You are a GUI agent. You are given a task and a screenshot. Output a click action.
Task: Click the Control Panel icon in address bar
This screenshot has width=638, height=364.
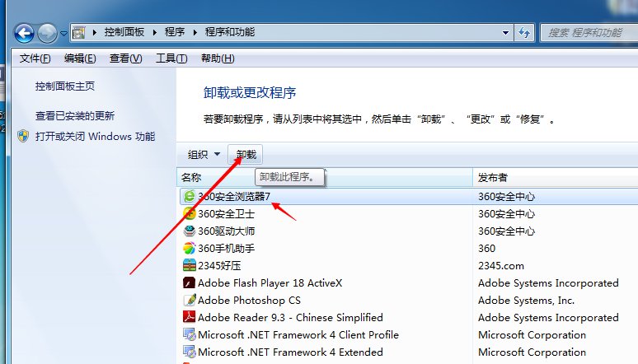pos(79,32)
